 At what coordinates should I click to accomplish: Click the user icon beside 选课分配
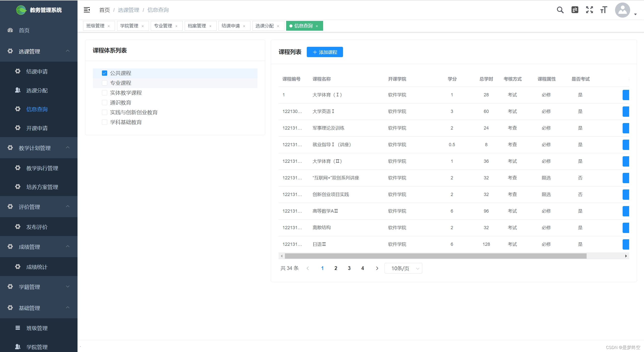pyautogui.click(x=18, y=90)
